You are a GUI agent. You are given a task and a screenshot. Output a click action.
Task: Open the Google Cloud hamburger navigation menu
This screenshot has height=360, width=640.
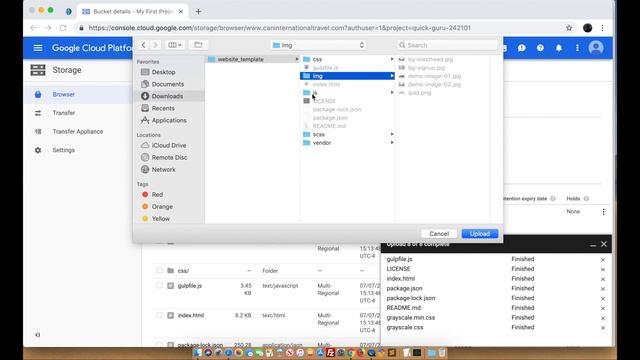(38, 48)
